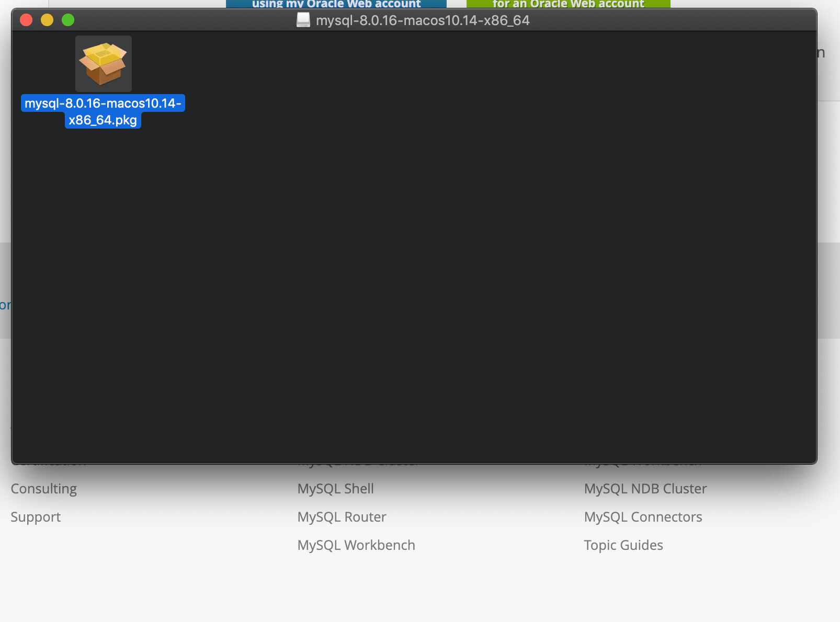Click the blue "using my Oracle Web account" button
Viewport: 840px width, 622px height.
pos(337,4)
